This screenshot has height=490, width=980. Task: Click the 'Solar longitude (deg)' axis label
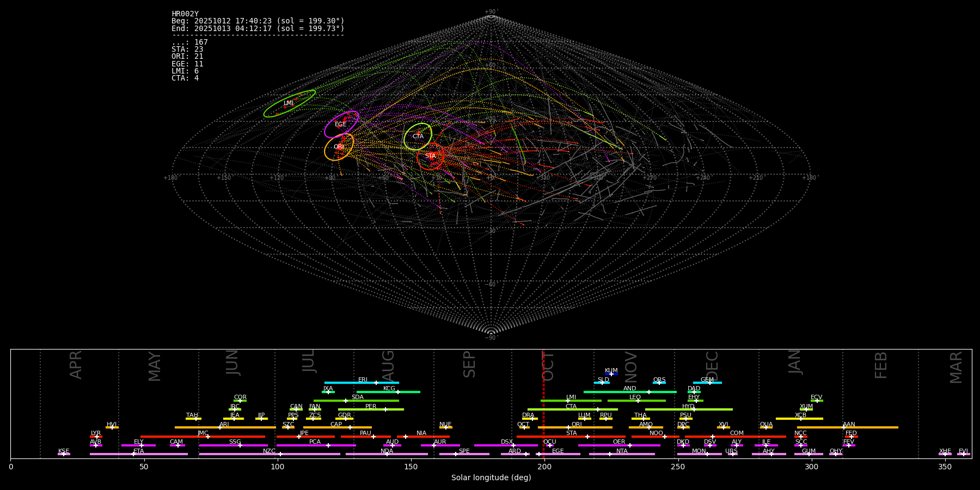pyautogui.click(x=491, y=478)
